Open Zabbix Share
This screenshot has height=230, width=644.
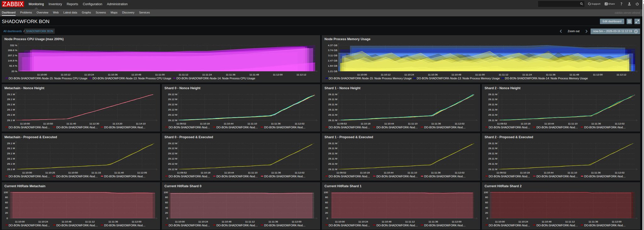[610, 4]
